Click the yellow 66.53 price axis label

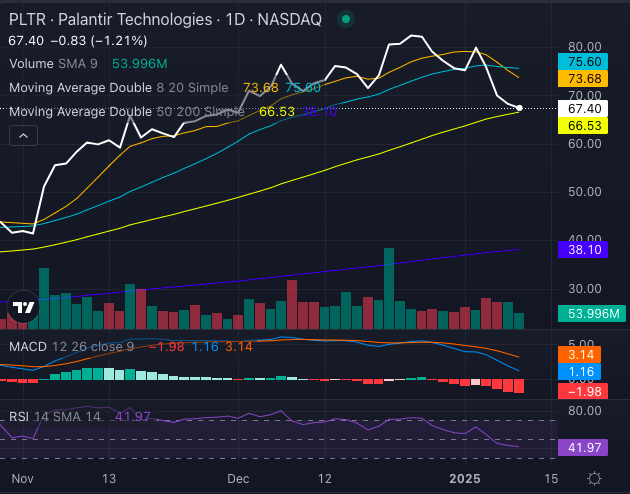[582, 125]
